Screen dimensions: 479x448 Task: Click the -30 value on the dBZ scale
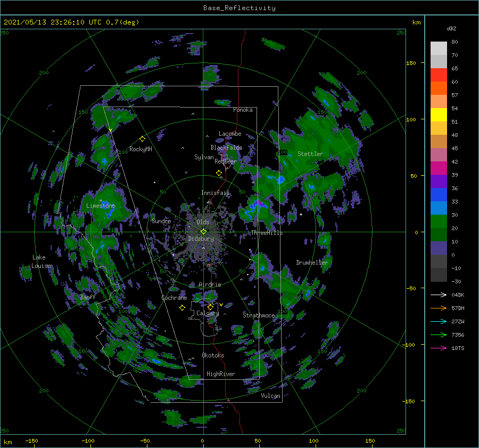tap(456, 281)
